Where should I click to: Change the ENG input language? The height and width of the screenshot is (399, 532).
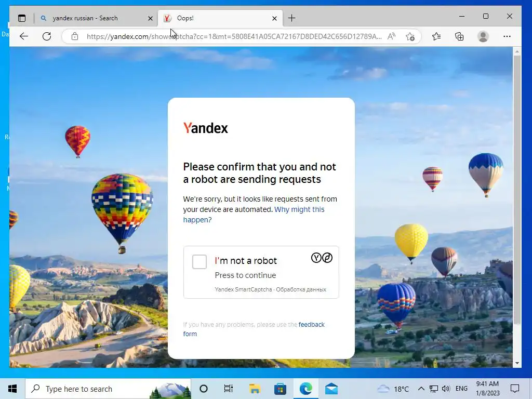coord(461,389)
